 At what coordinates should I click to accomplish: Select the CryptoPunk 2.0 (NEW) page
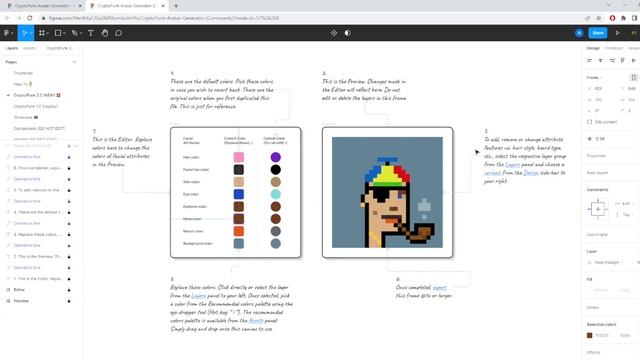tap(37, 95)
